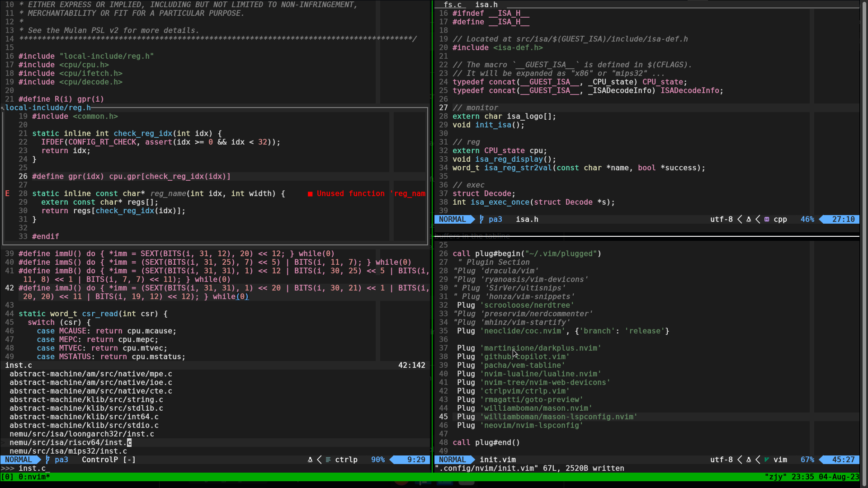
Task: Click the Plug 'williamboman/mason-lspconfig.nvim' line
Action: point(547,417)
